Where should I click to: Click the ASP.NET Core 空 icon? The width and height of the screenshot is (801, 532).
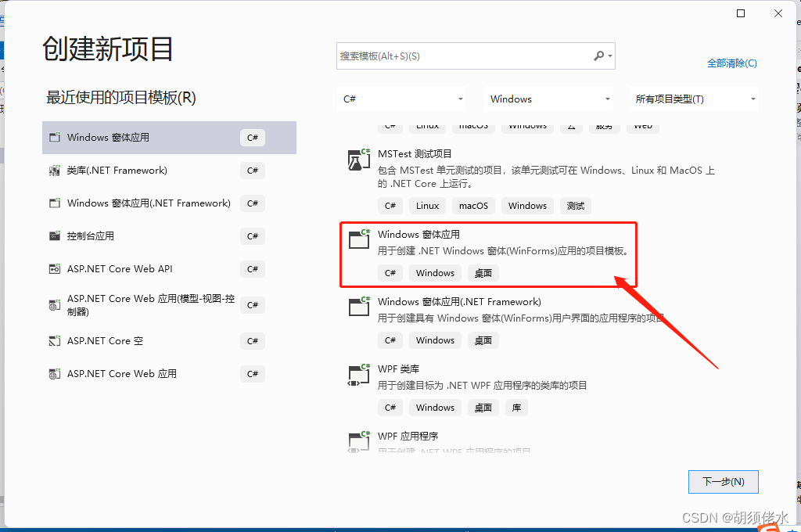pos(55,341)
